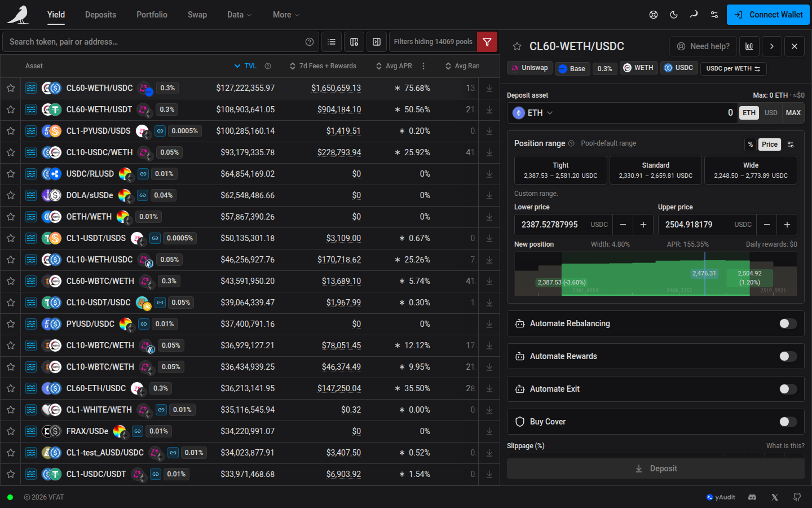Star the USDC/RLUSD pool row
The image size is (812, 508).
coord(11,174)
